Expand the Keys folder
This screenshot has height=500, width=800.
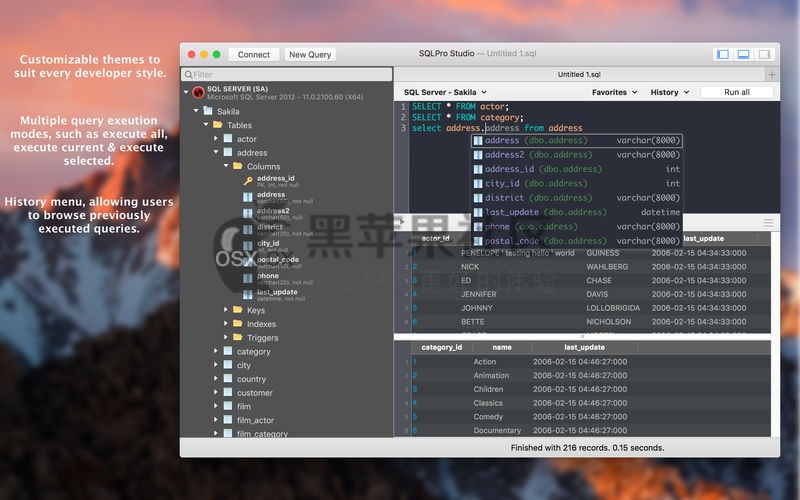click(x=226, y=310)
